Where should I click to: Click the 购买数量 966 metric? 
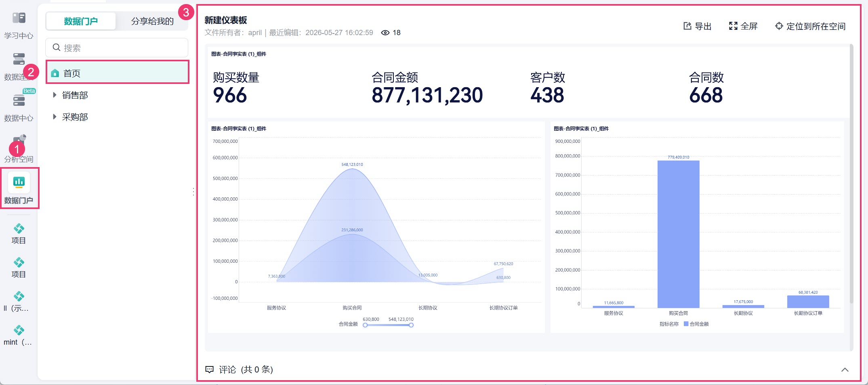(x=236, y=88)
